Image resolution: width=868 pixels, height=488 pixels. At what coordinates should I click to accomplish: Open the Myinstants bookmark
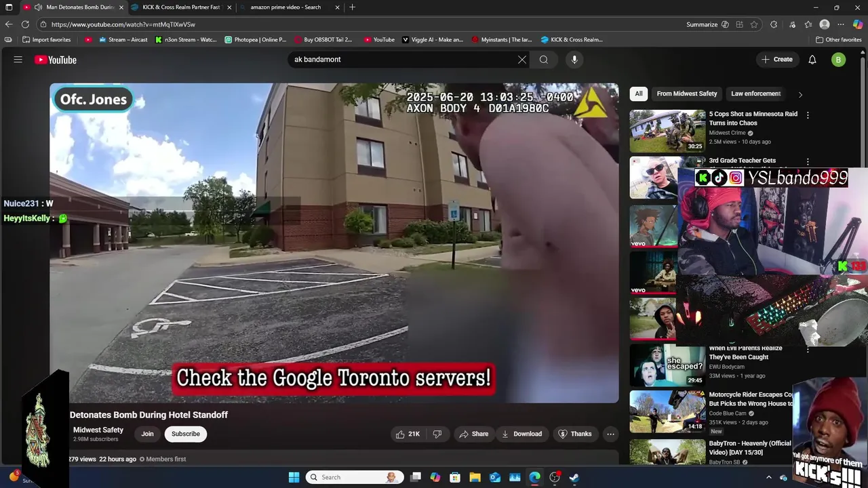click(x=502, y=39)
